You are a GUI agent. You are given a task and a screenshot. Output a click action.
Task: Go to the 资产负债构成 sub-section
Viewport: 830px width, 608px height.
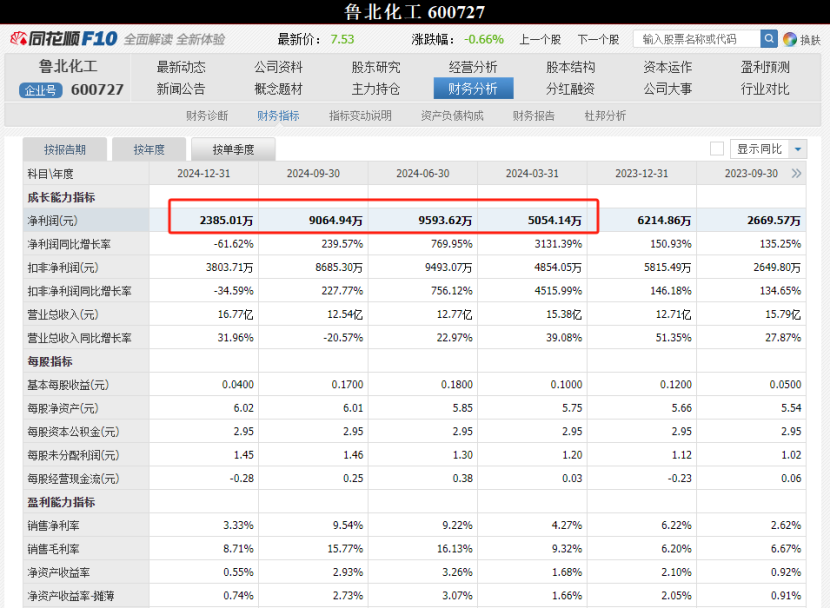pos(452,116)
